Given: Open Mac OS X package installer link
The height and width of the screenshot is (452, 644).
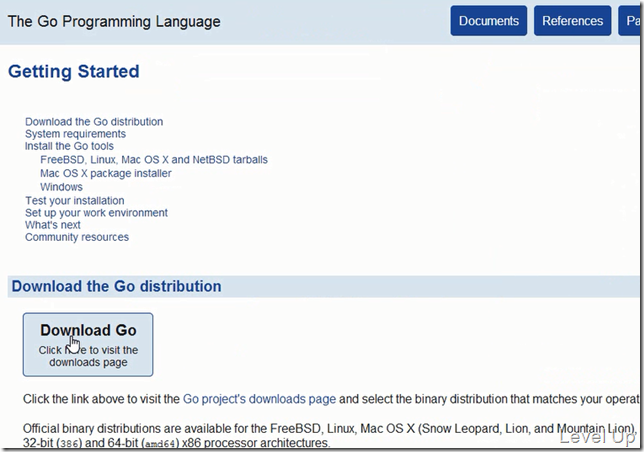Looking at the screenshot, I should (106, 173).
